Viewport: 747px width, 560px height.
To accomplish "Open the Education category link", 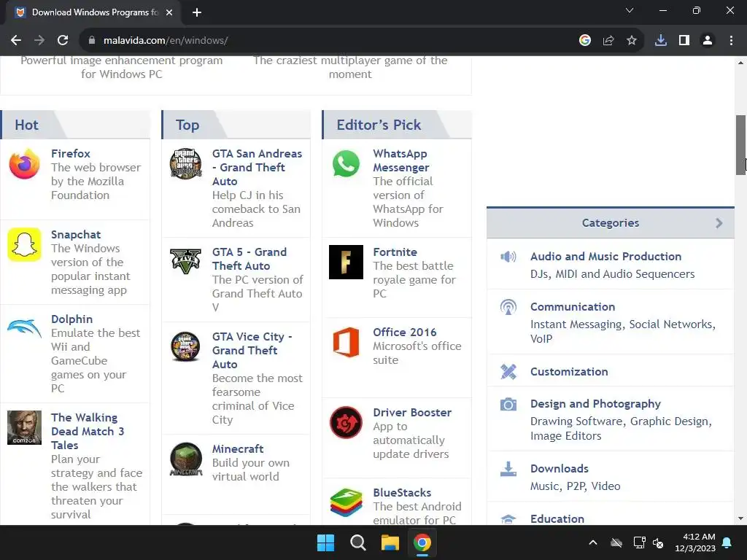I will pyautogui.click(x=557, y=519).
